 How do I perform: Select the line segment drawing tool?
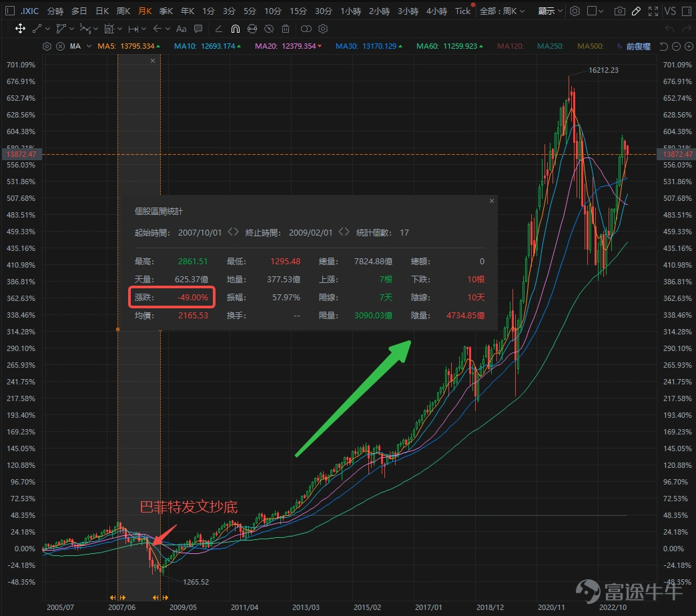click(37, 29)
